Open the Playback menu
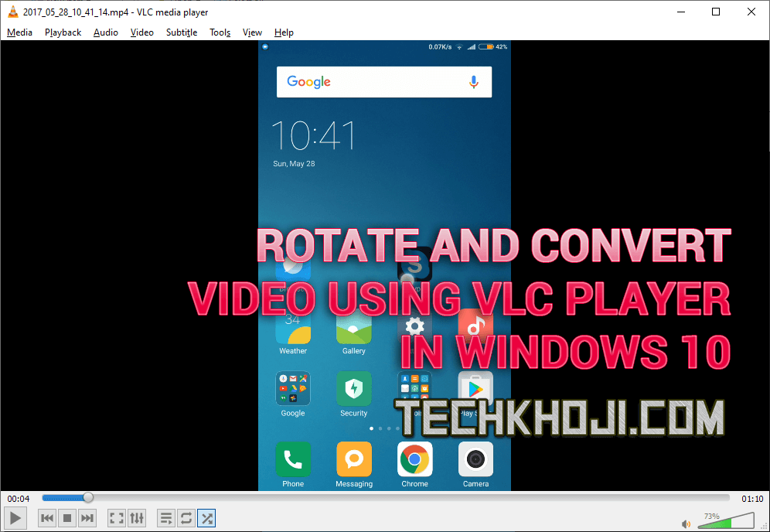 [x=63, y=32]
